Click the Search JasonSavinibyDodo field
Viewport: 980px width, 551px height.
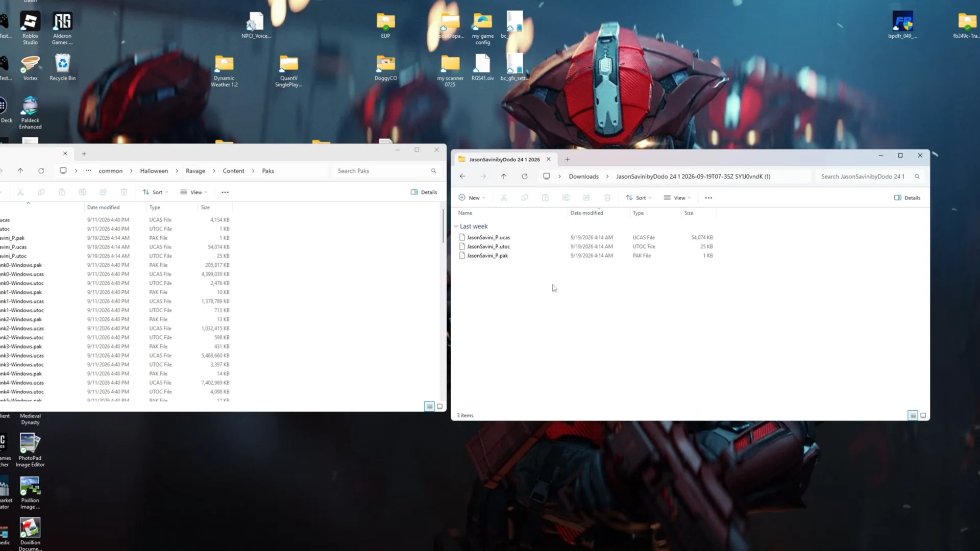click(870, 177)
